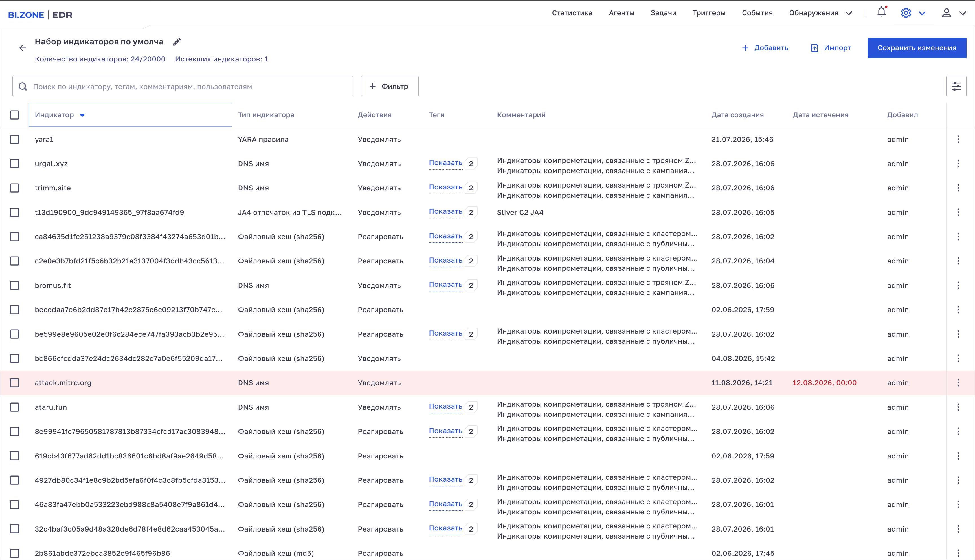Expand settings chevron next to gear
The width and height of the screenshot is (975, 560).
[x=922, y=13]
